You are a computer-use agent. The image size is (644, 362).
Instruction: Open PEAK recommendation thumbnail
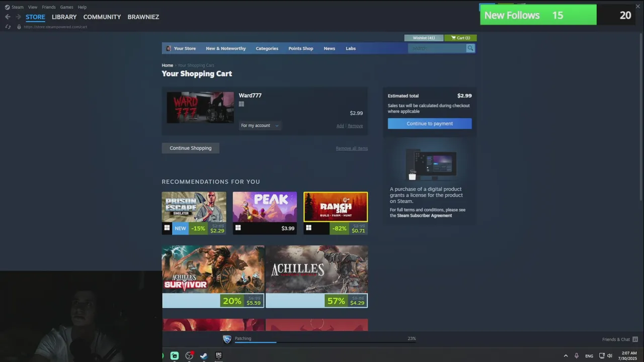pos(265,207)
